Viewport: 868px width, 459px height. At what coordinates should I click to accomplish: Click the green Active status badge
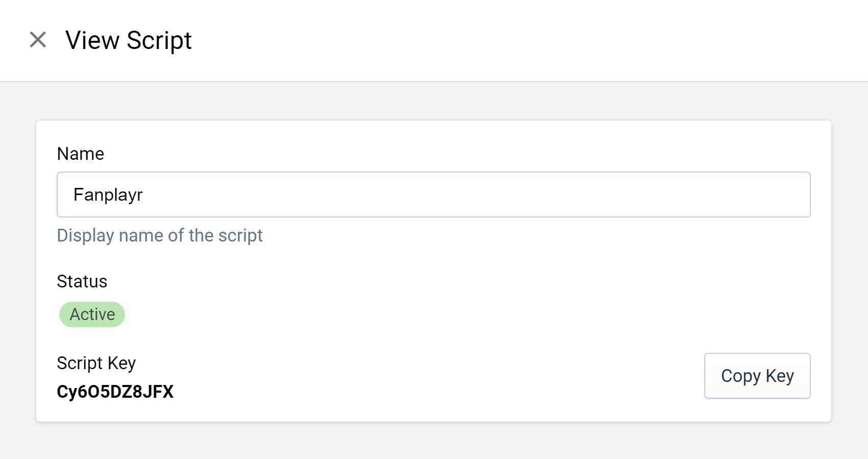(x=92, y=315)
